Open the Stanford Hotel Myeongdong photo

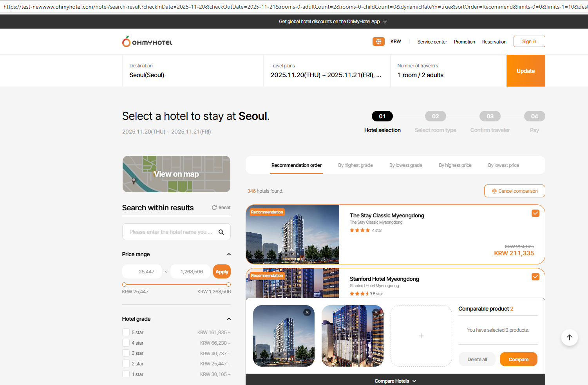[293, 283]
